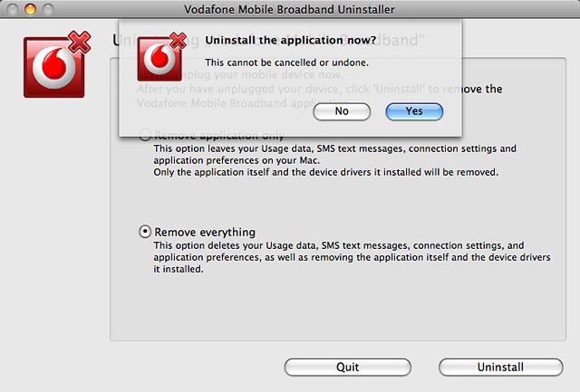This screenshot has width=580, height=392.
Task: Minimize the window using the yellow button
Action: click(x=29, y=9)
